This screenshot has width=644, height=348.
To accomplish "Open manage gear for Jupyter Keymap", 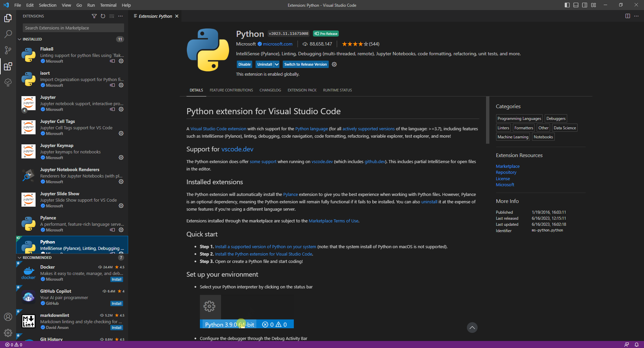I will click(121, 157).
